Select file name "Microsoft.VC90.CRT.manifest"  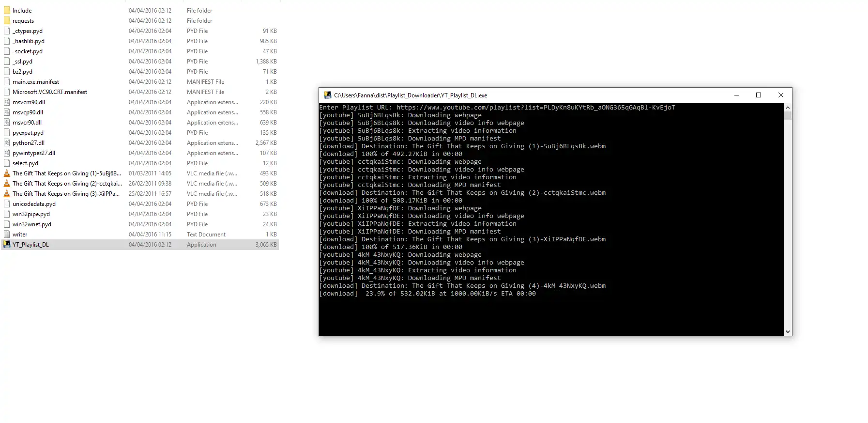[50, 92]
